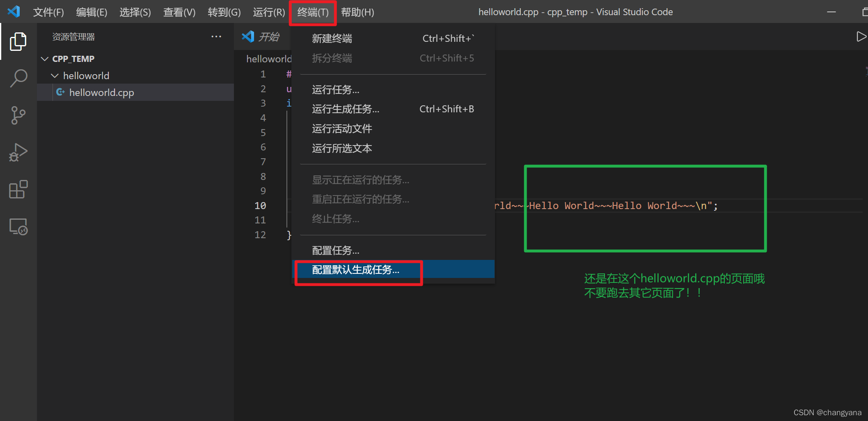Collapse the CPP_TEMP workspace folder
Screen dimensions: 868x421
45,59
